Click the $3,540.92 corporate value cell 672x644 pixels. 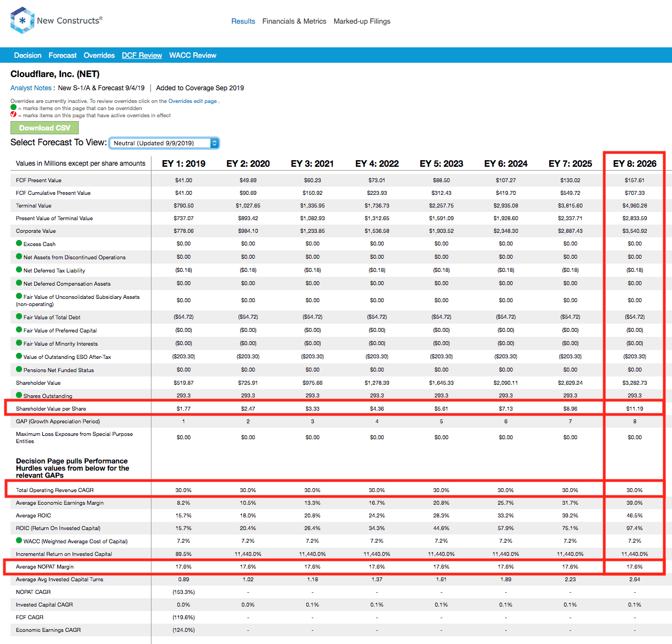(635, 231)
